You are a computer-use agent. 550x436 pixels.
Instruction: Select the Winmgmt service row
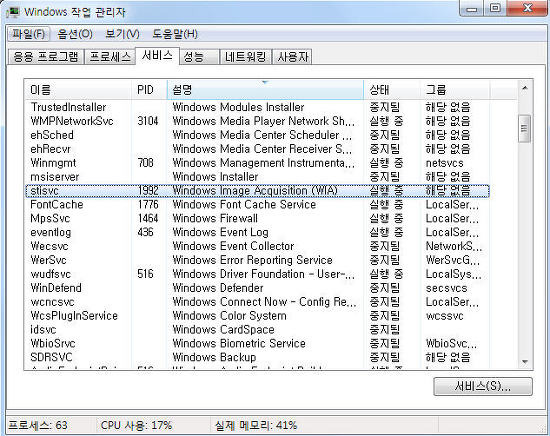257,163
